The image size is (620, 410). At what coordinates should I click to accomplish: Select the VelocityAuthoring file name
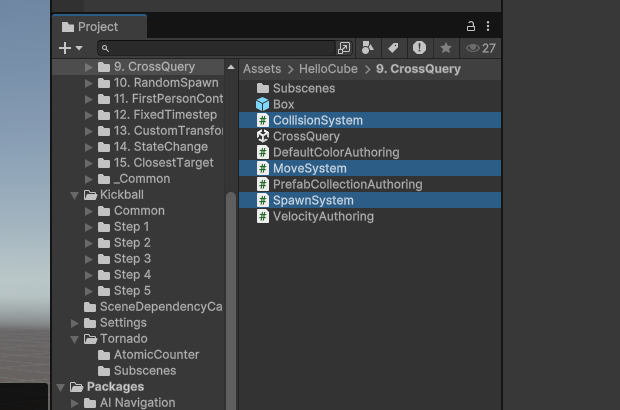(x=323, y=216)
